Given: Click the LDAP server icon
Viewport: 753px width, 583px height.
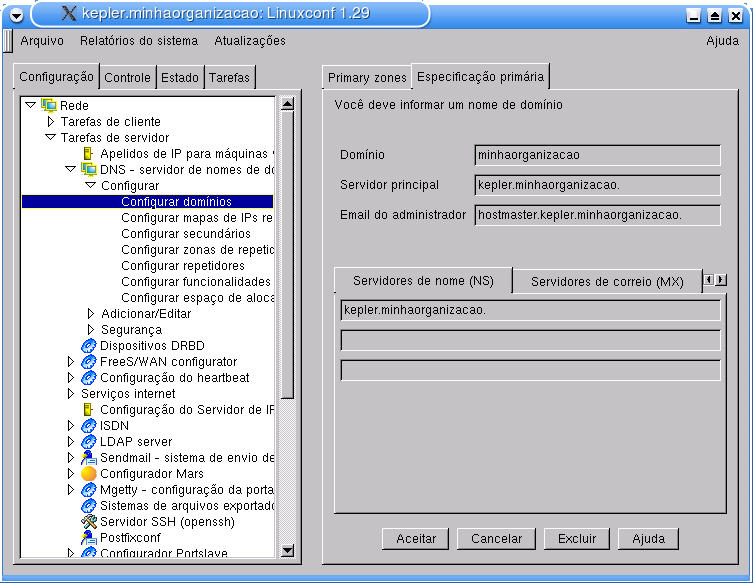Looking at the screenshot, I should [89, 442].
